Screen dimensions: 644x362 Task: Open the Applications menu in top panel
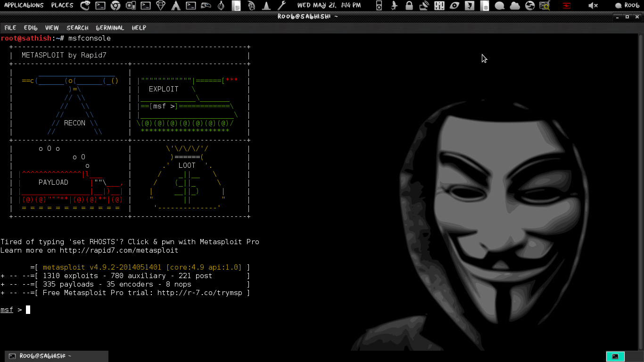point(24,5)
